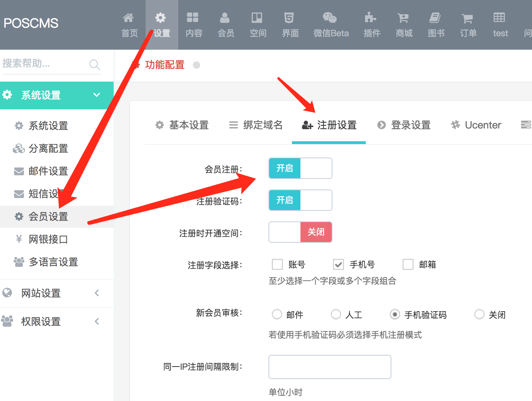This screenshot has width=532, height=401.
Task: Click the envelope icon beside 短信设置
Action: [19, 194]
